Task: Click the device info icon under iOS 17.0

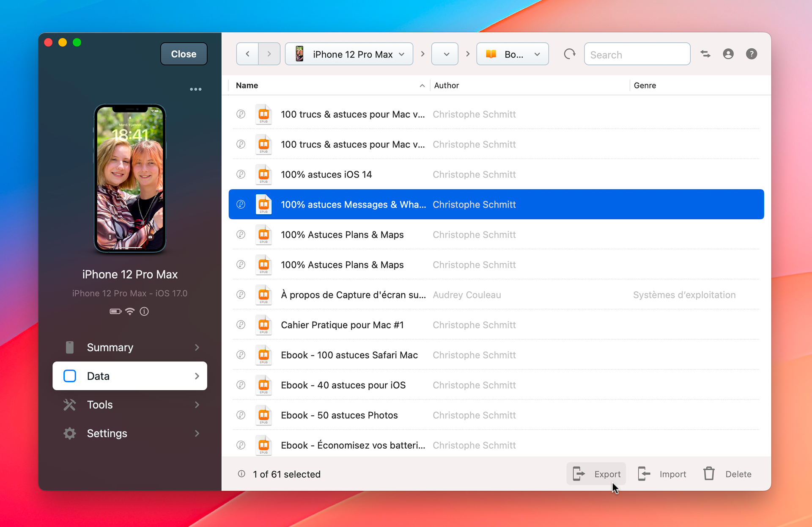Action: (x=144, y=312)
